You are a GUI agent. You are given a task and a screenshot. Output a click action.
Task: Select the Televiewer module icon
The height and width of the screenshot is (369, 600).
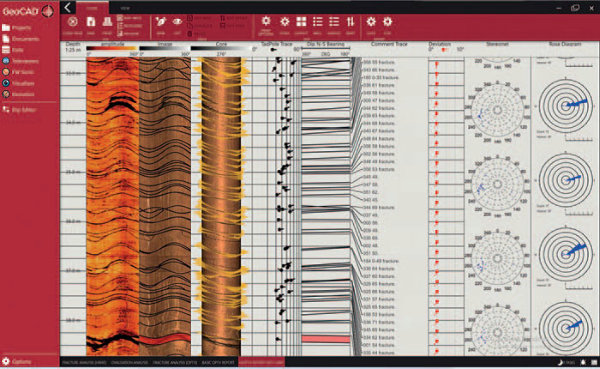click(6, 61)
